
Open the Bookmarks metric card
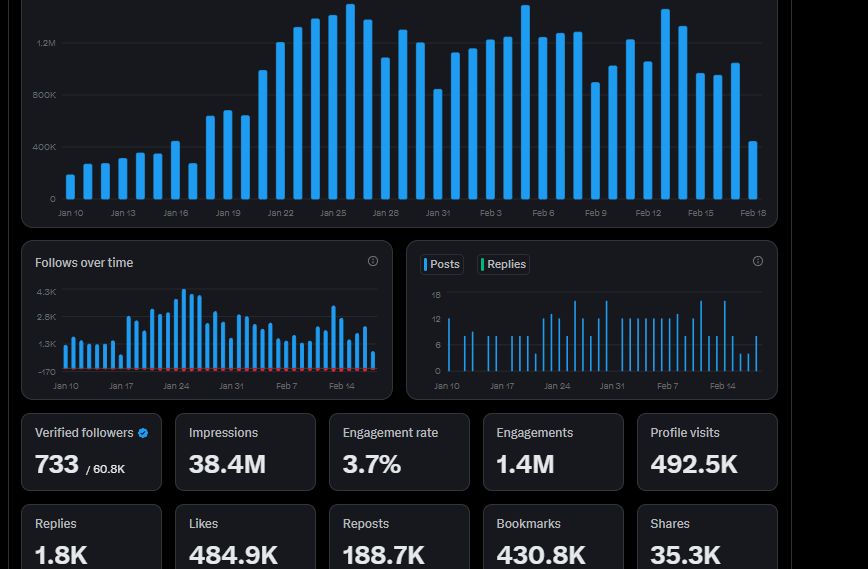[553, 538]
